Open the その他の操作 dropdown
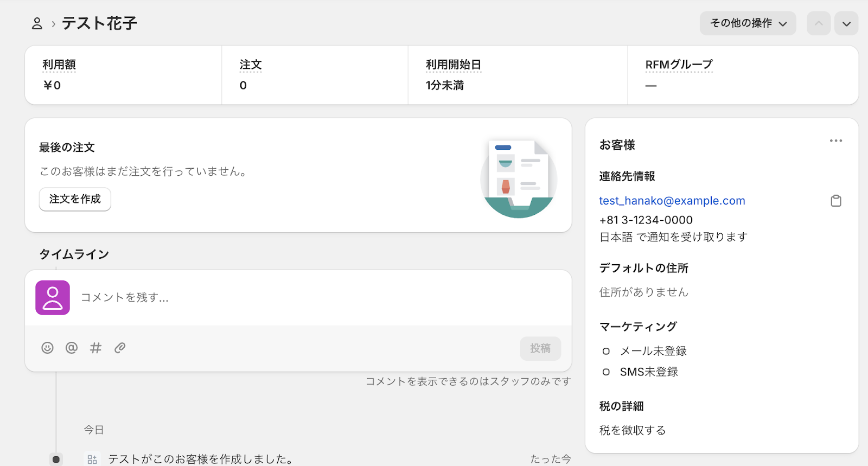The height and width of the screenshot is (466, 868). [x=748, y=23]
